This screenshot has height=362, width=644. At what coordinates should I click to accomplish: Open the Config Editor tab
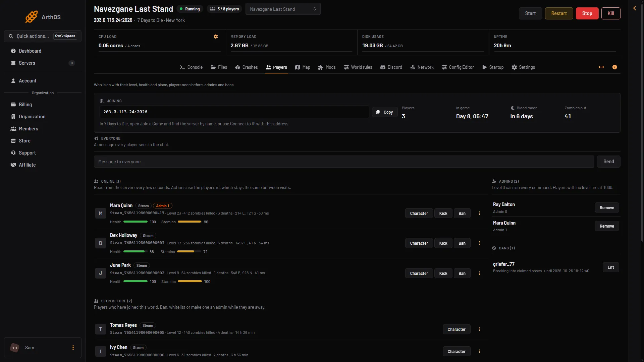[x=458, y=67]
